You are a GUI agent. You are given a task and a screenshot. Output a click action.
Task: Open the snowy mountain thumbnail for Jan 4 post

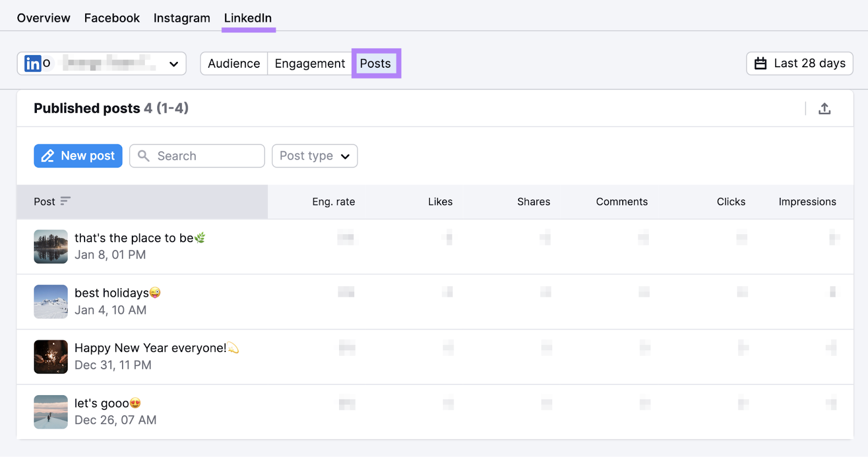[51, 301]
